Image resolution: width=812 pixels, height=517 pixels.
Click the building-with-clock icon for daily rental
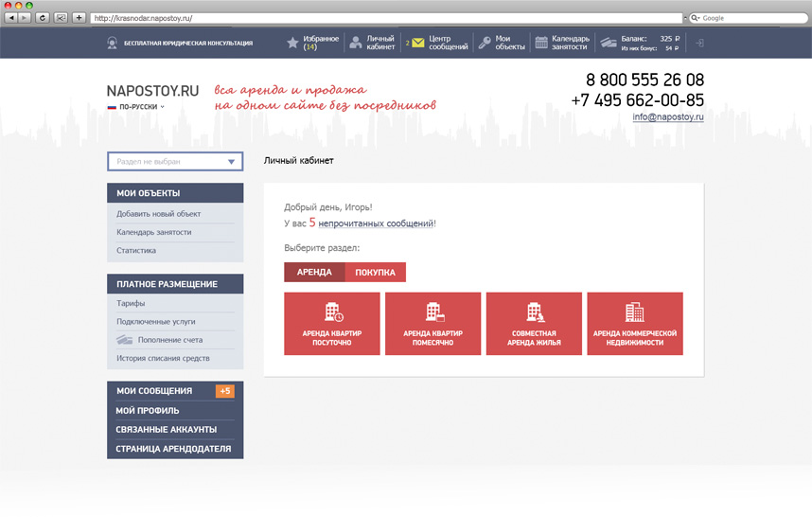(x=333, y=312)
